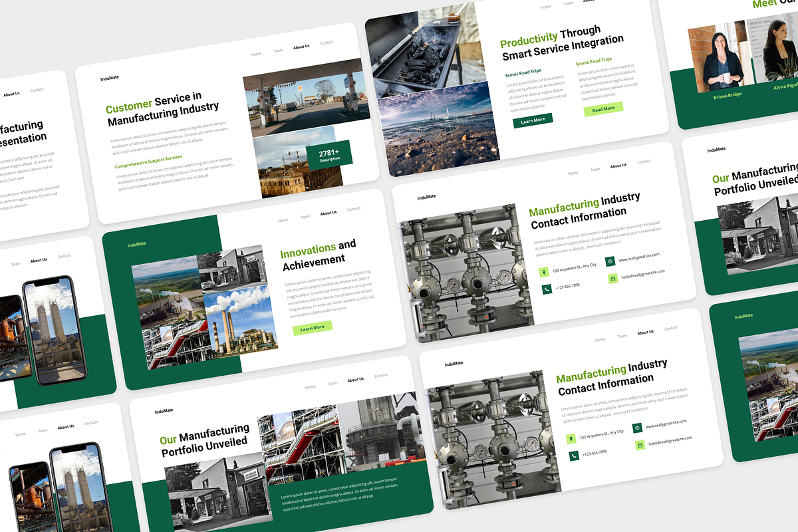Click globe icon on Contact slide beside bottom Portfolio slide
Viewport: 798px width, 532px height.
pos(637,428)
